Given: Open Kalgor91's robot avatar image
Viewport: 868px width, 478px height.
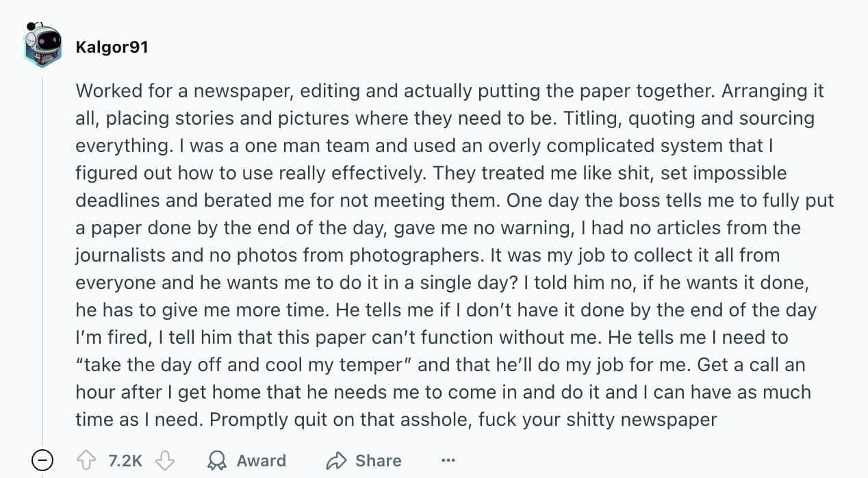Looking at the screenshot, I should pos(42,45).
